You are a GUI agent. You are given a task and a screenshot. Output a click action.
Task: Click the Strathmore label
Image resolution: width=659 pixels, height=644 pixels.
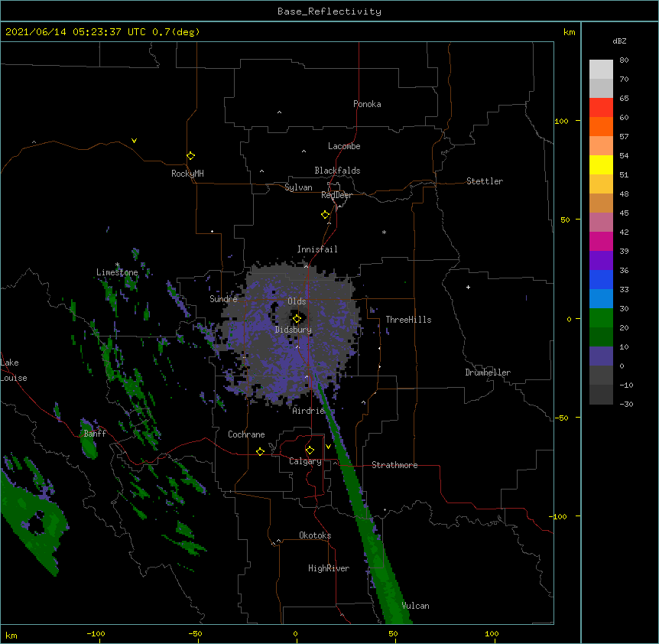(394, 465)
